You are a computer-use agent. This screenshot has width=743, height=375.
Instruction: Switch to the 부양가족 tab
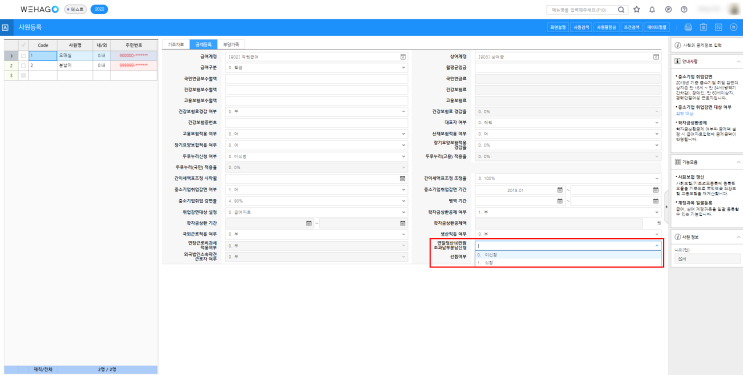[231, 45]
